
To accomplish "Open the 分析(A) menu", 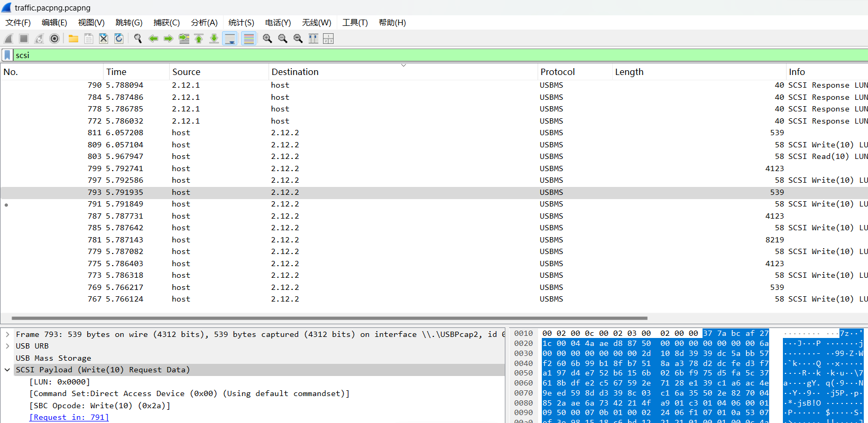I will click(x=204, y=23).
